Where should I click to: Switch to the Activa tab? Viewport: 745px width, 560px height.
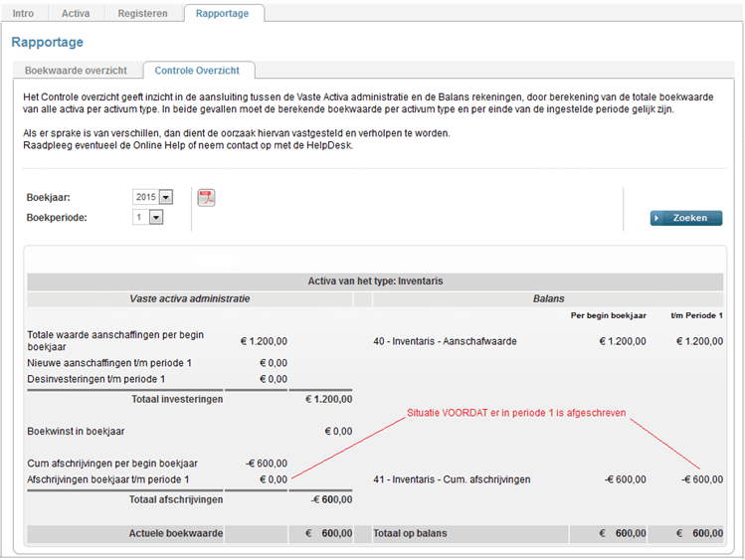pyautogui.click(x=76, y=13)
